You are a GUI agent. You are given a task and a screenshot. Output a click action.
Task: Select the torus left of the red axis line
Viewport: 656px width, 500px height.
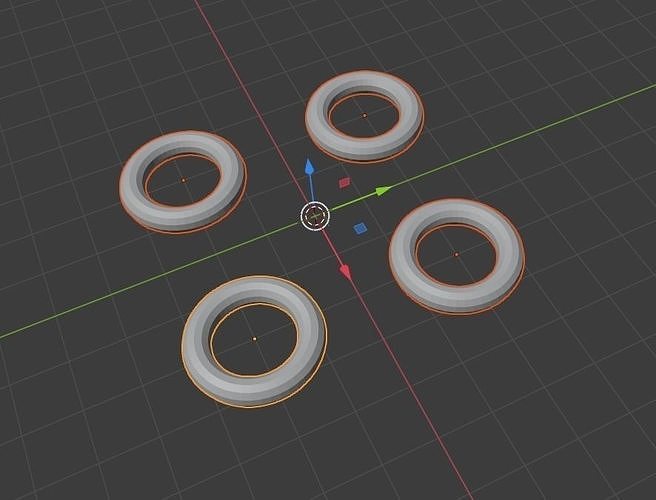[183, 182]
